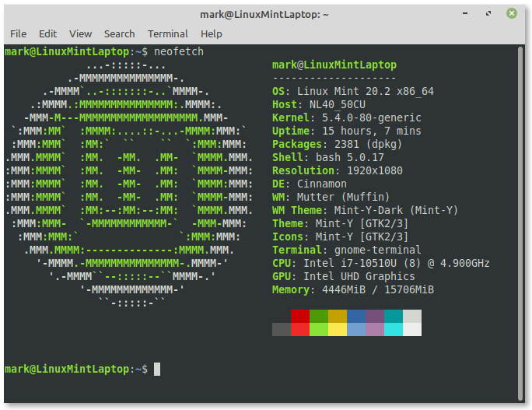Open the Terminal menu

(x=167, y=34)
